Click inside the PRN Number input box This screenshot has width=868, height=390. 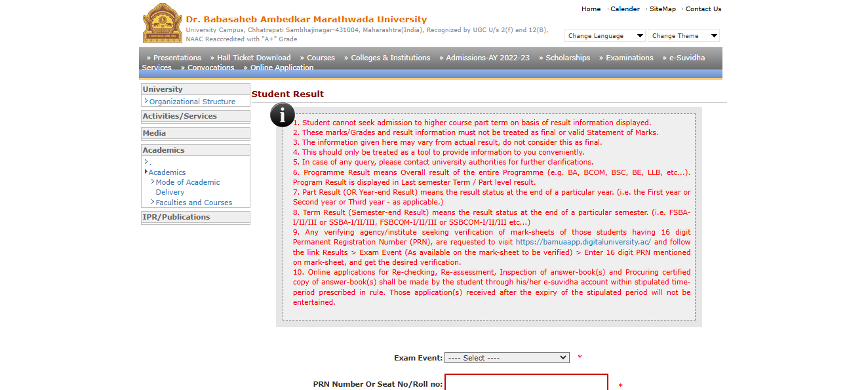[x=526, y=383]
